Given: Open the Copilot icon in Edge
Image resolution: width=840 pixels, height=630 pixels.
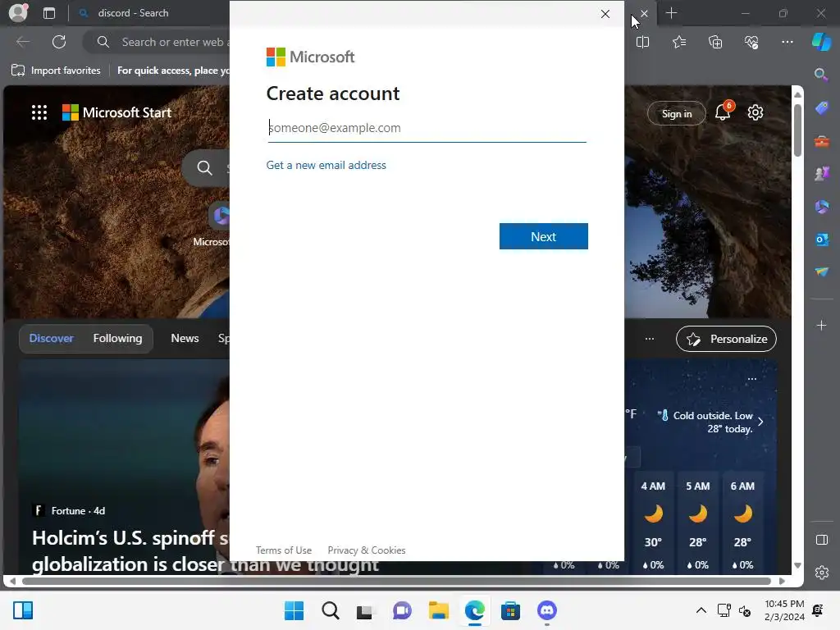Looking at the screenshot, I should (821, 42).
